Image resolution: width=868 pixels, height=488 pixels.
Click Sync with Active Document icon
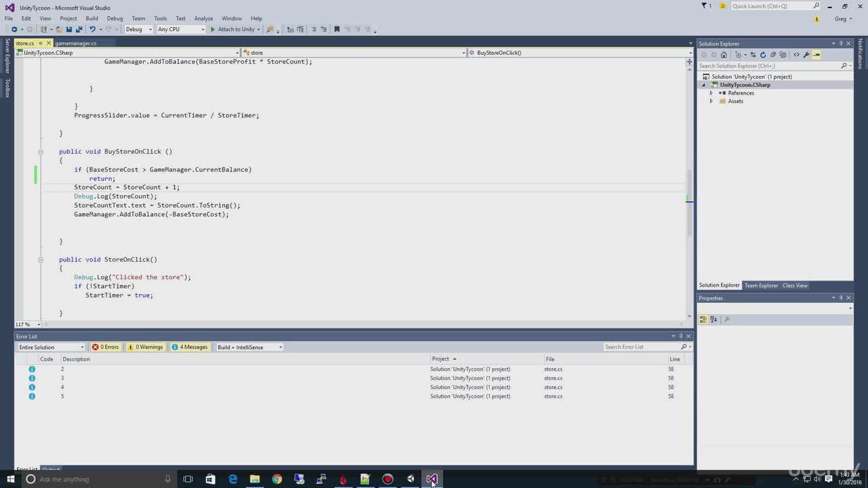click(753, 55)
